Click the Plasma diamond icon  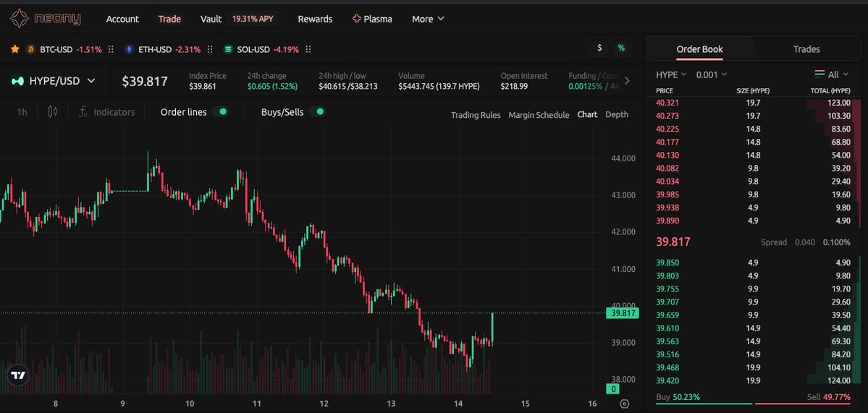pos(356,19)
